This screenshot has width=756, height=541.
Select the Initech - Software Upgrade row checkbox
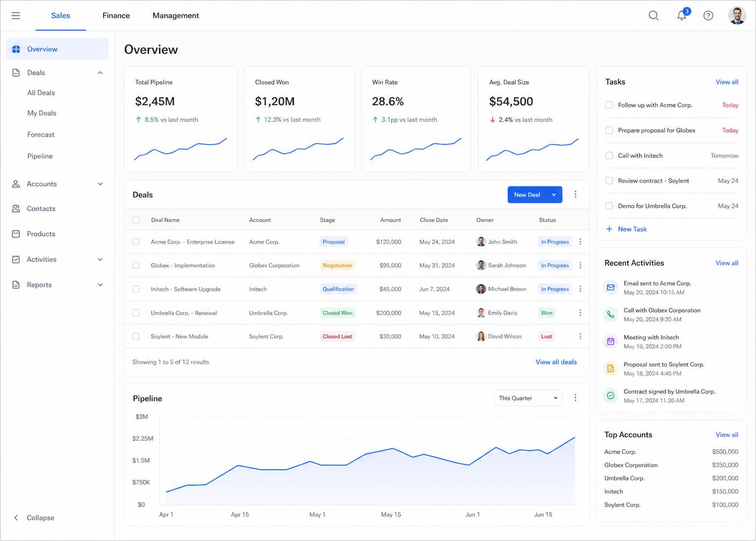(136, 289)
